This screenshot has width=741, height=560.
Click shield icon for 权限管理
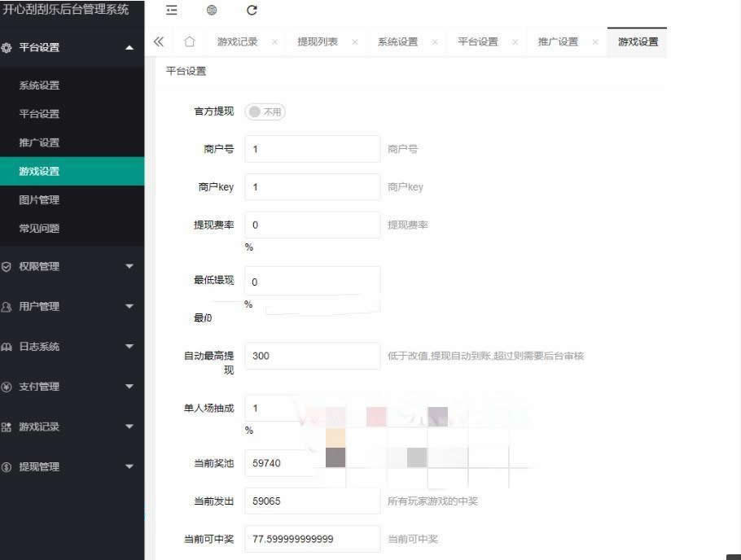[7, 266]
